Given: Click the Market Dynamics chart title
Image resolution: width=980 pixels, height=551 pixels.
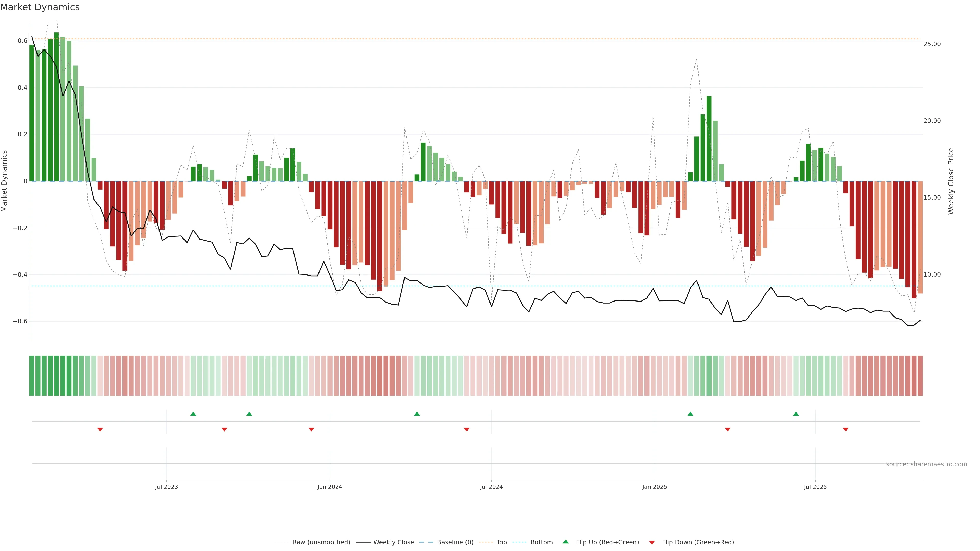Looking at the screenshot, I should (40, 7).
